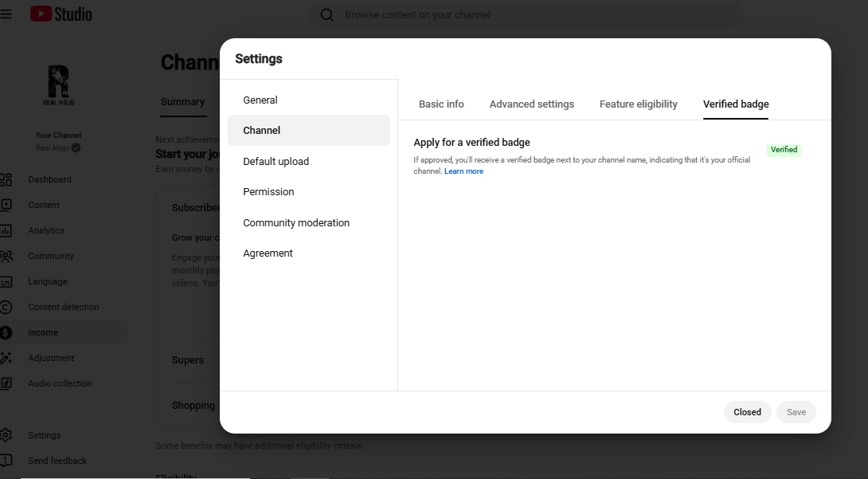Open Community from the sidebar
Viewport: 868px width, 479px height.
pyautogui.click(x=51, y=256)
